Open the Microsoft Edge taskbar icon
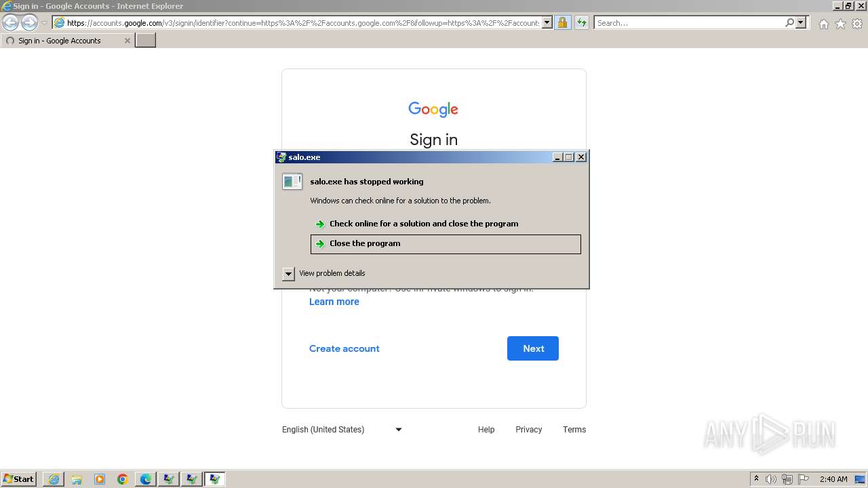868x488 pixels. click(x=146, y=479)
